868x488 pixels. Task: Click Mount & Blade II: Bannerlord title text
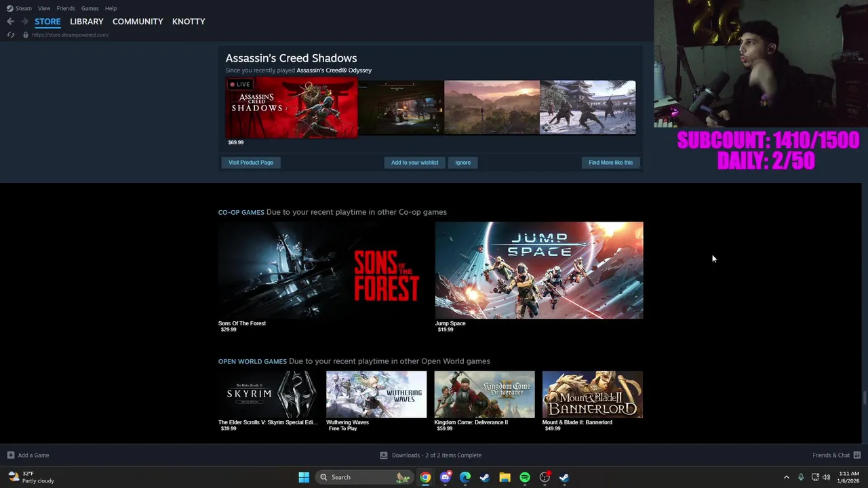tap(577, 422)
